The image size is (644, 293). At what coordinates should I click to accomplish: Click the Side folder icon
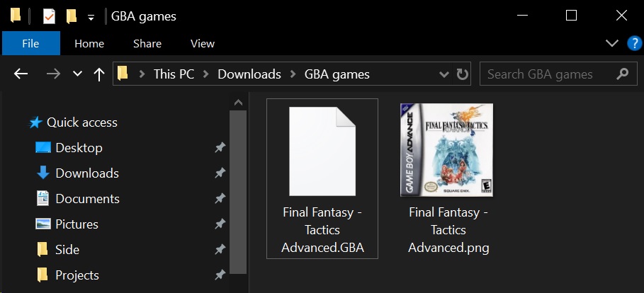[x=43, y=249]
